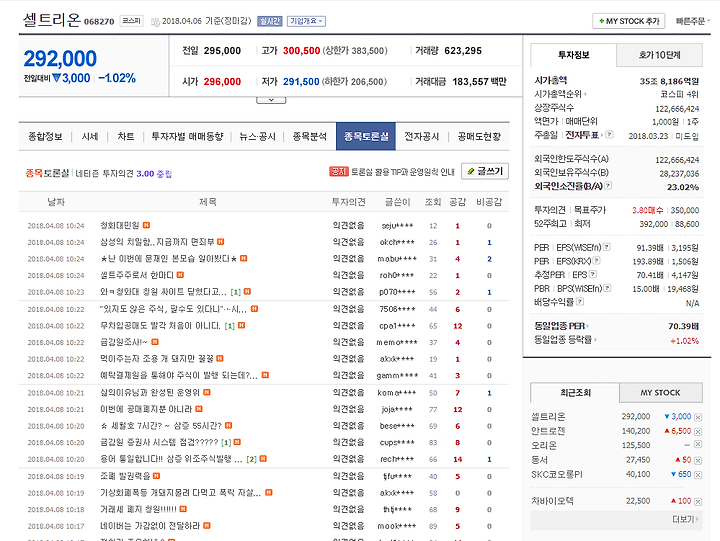Click the 코스피 market badge
Viewport: 720px width, 541px height.
coord(131,21)
